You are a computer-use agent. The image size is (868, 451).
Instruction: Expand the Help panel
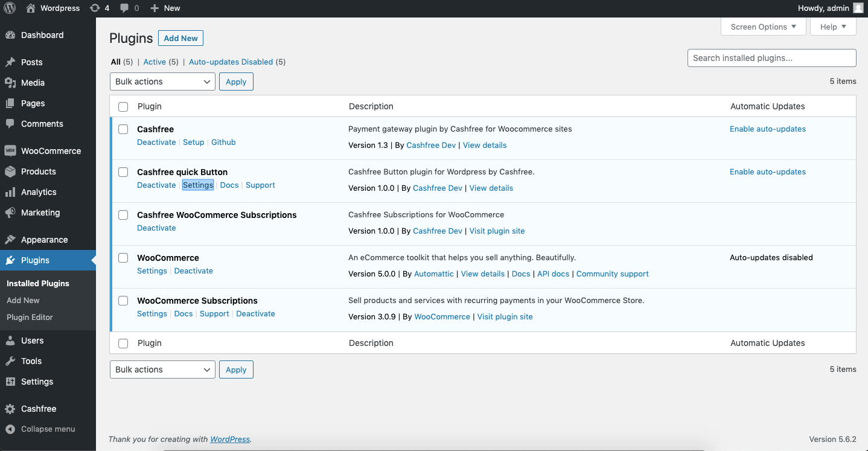coord(833,27)
